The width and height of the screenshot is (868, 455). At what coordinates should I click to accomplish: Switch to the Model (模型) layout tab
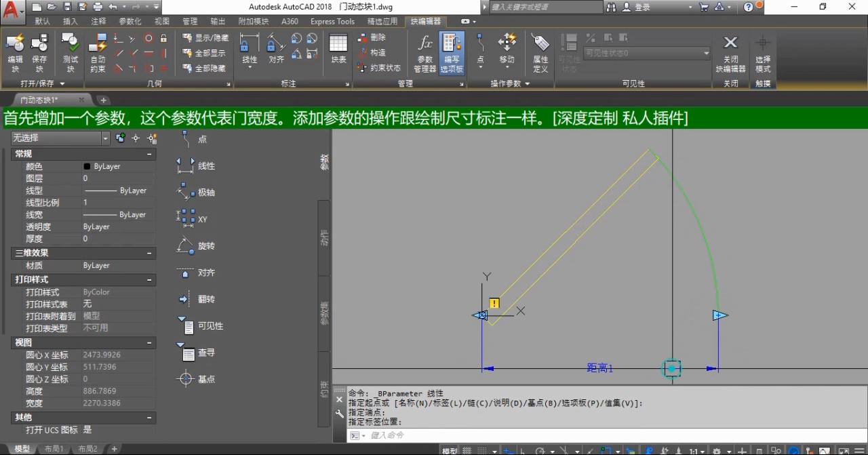coord(22,449)
